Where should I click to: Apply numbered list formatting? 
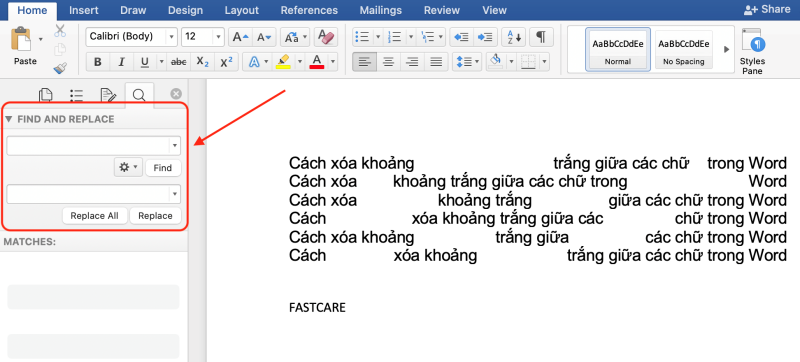(x=394, y=37)
